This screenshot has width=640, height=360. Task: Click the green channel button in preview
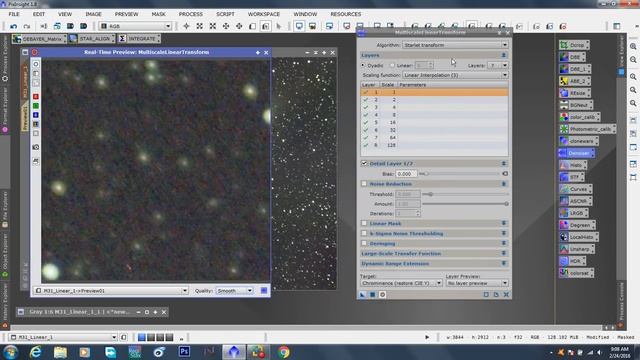[36, 106]
